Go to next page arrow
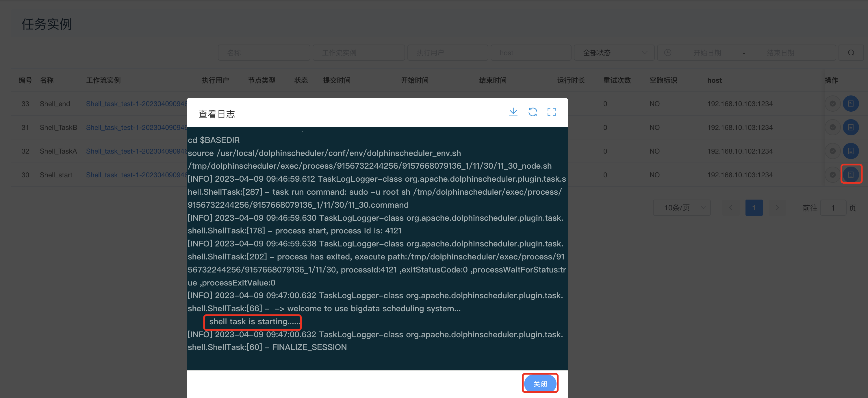This screenshot has height=398, width=868. [x=777, y=208]
